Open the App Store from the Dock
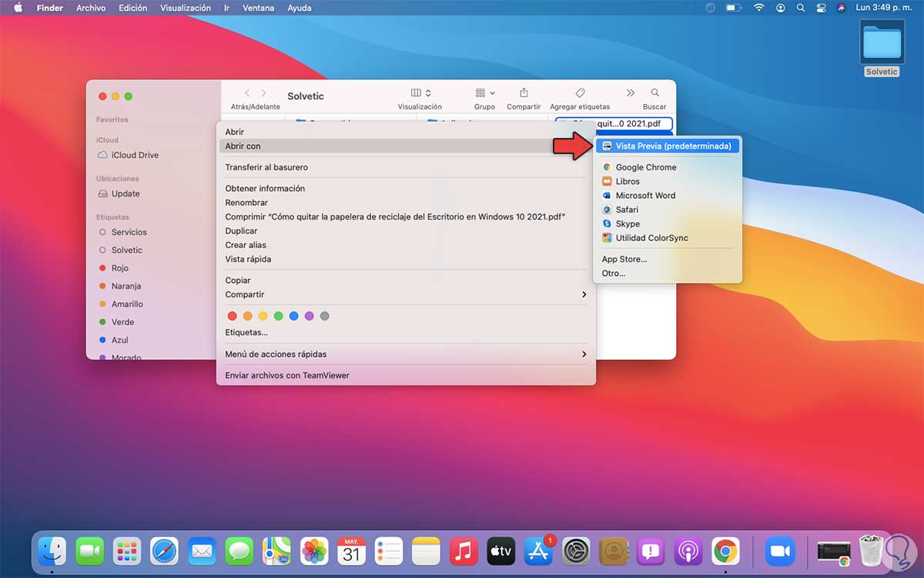Screen dimensions: 924x578 coord(538,551)
